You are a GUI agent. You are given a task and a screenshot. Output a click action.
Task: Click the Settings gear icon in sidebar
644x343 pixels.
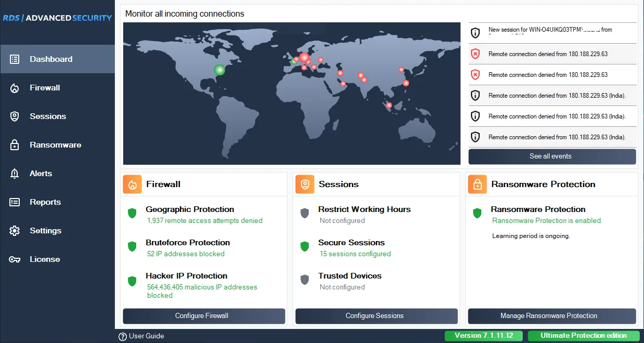[15, 231]
